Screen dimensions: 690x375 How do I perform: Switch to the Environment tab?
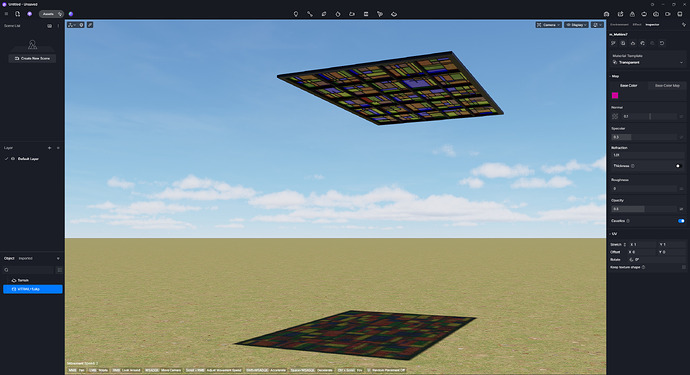[x=619, y=25]
